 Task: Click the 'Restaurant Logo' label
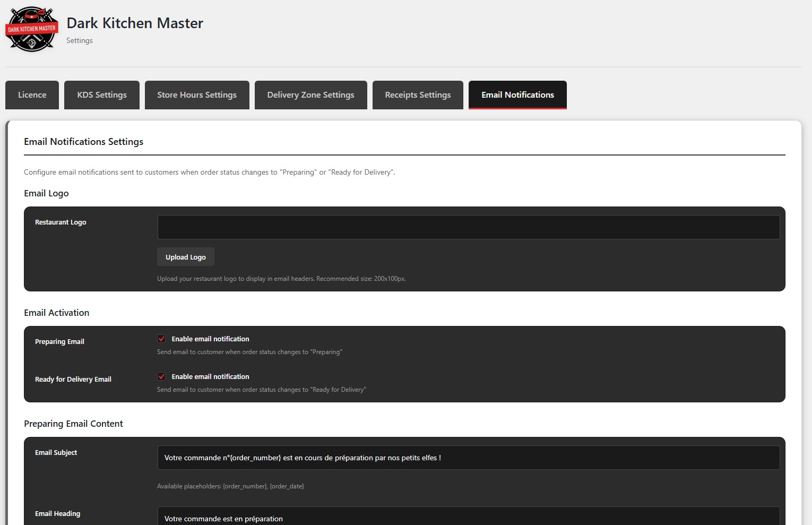tap(61, 222)
